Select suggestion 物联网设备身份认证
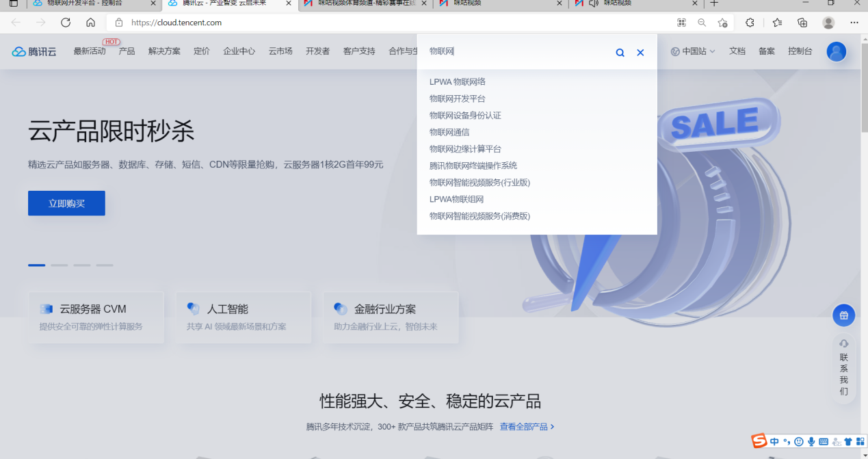Viewport: 868px width, 459px height. click(x=465, y=116)
